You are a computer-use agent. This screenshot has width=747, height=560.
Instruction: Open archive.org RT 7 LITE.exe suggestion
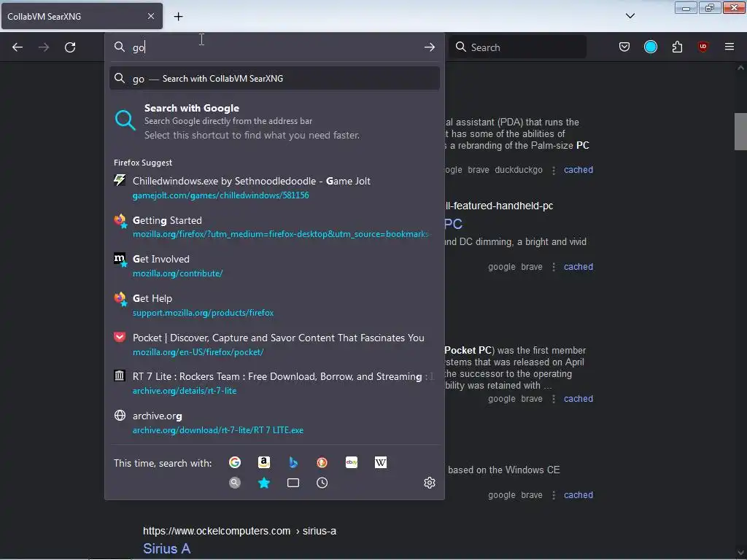[x=274, y=422]
